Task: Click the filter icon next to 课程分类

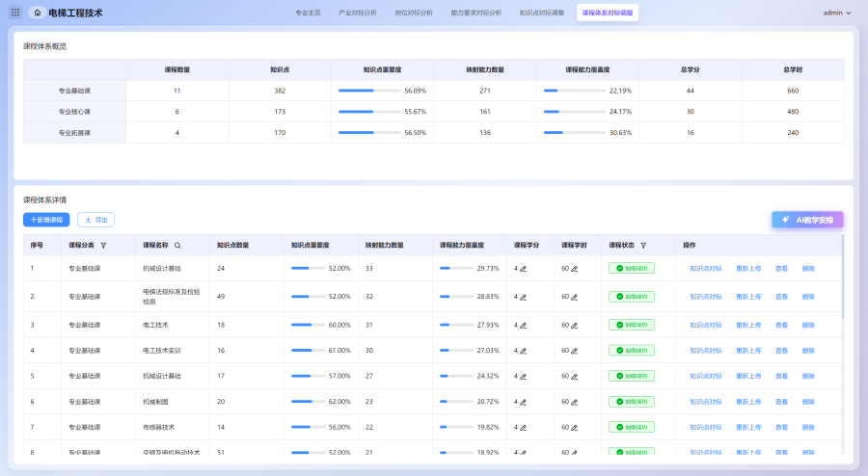Action: pyautogui.click(x=103, y=246)
